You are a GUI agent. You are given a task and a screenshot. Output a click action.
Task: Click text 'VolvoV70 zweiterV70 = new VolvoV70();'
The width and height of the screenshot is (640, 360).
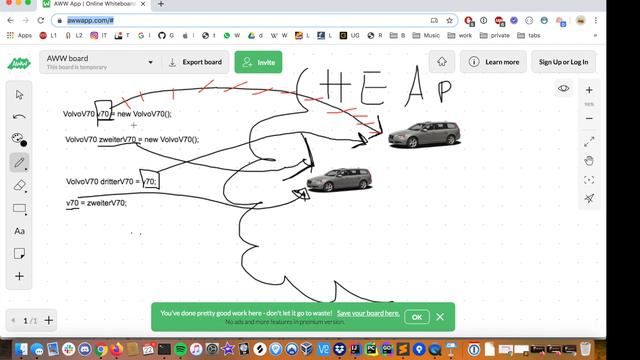[132, 140]
